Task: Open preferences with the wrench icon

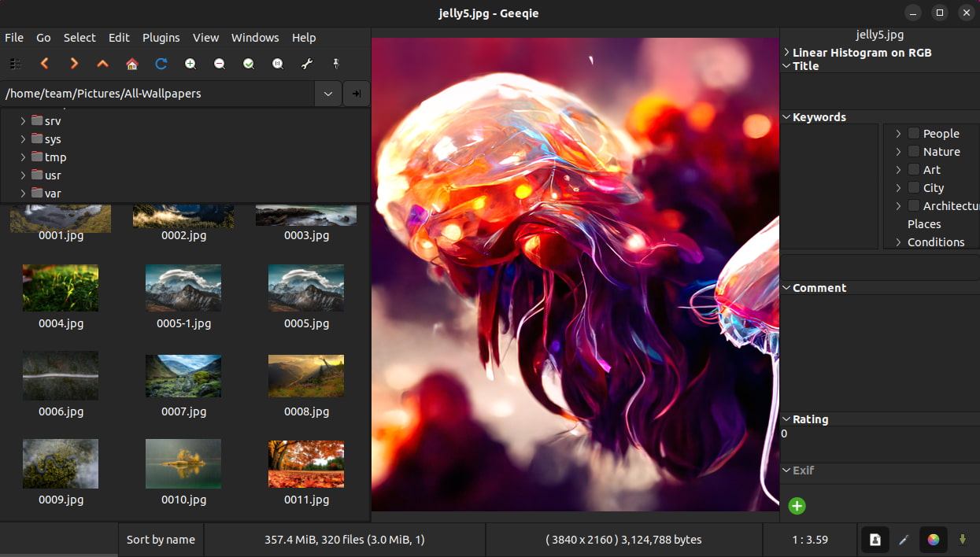Action: click(x=307, y=64)
